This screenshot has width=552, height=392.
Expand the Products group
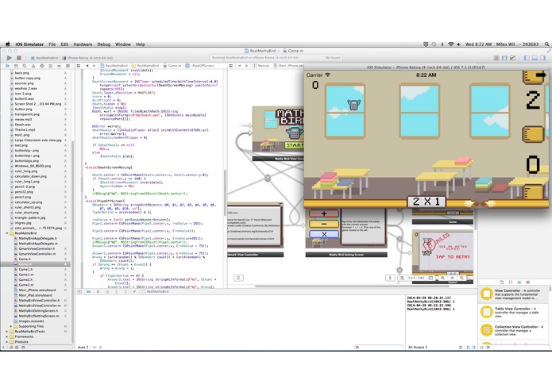[x=7, y=342]
